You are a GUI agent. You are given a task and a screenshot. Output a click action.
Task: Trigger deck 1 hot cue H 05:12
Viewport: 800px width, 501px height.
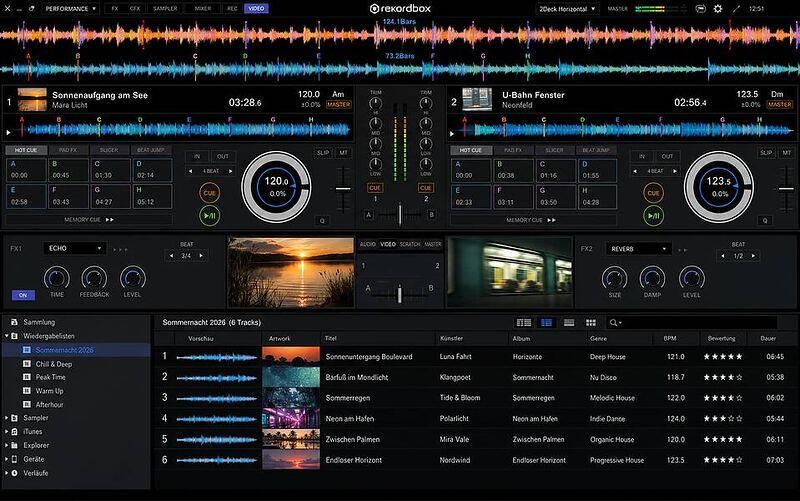[x=152, y=196]
